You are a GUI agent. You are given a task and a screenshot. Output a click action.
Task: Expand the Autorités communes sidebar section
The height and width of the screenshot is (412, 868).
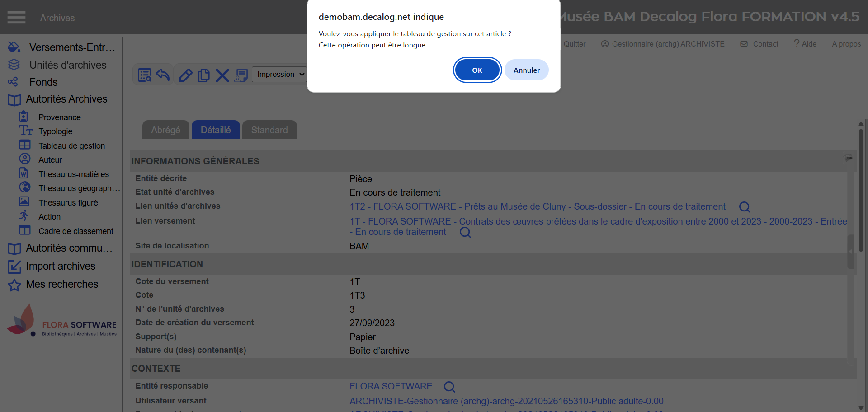[x=69, y=248]
